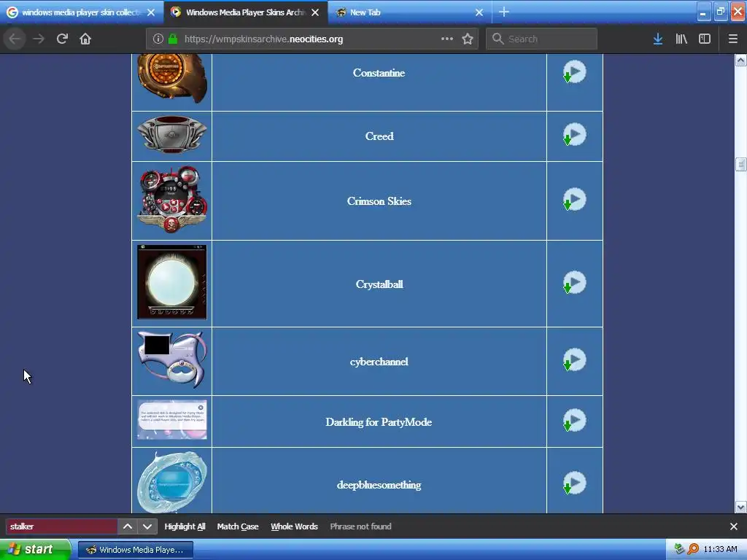View the secure connection padlock details
The width and height of the screenshot is (747, 560).
(173, 39)
